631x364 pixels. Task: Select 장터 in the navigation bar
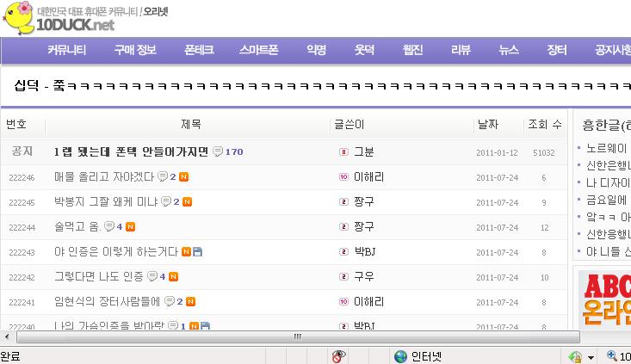pyautogui.click(x=557, y=50)
